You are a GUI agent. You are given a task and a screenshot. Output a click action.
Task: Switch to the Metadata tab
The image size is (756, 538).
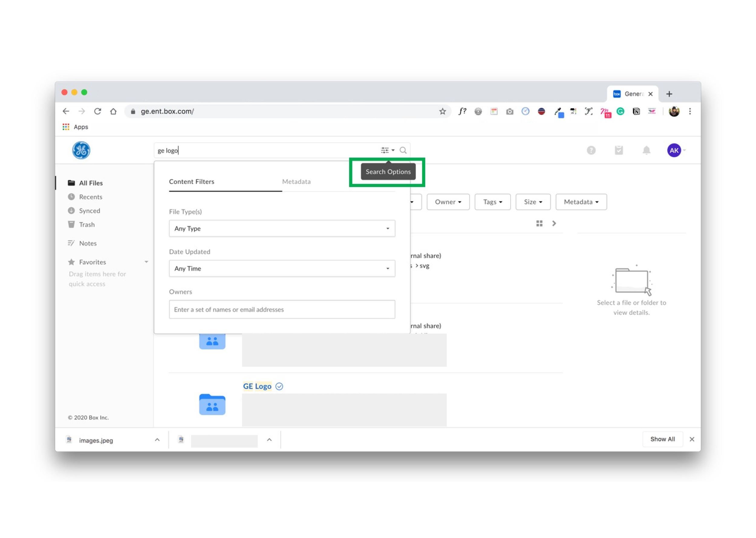coord(296,182)
